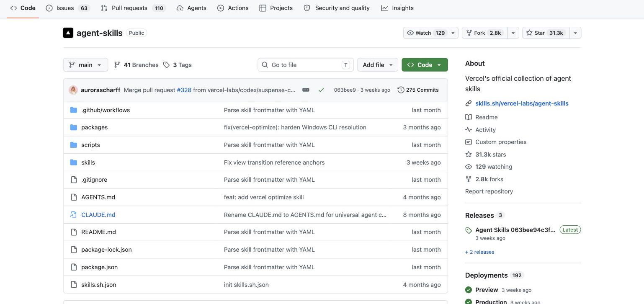
Task: Click the author avatar of aurorascharff
Action: pyautogui.click(x=73, y=90)
